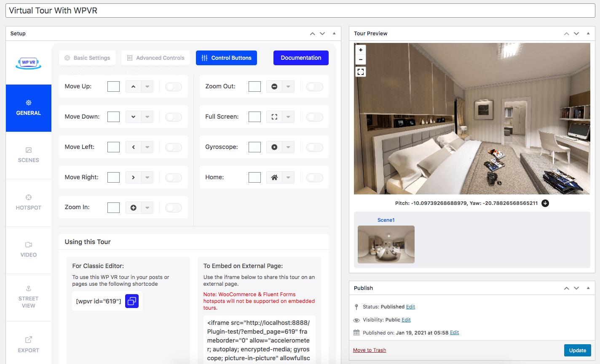Click the Move to Trash link

tap(370, 350)
